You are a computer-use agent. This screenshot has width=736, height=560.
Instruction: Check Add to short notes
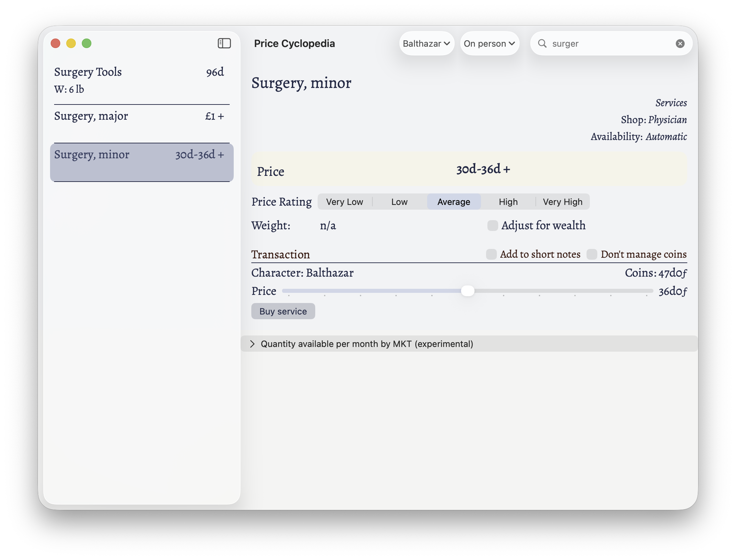(491, 254)
